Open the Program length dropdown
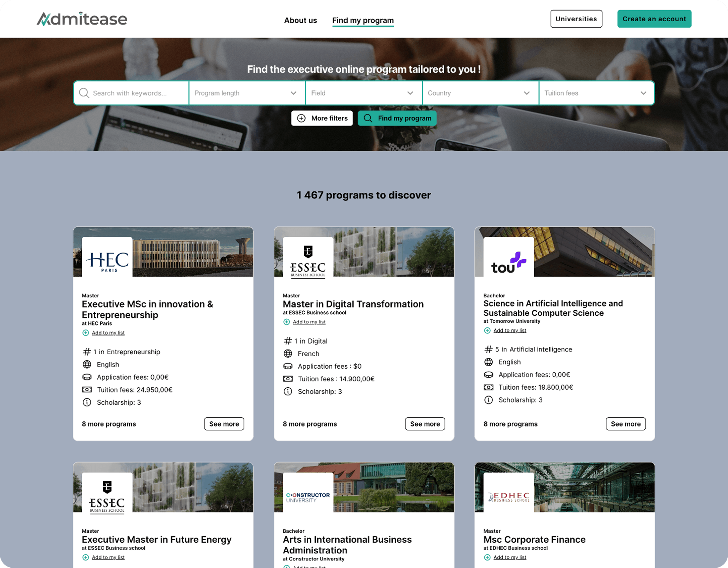This screenshot has height=568, width=728. pyautogui.click(x=247, y=93)
